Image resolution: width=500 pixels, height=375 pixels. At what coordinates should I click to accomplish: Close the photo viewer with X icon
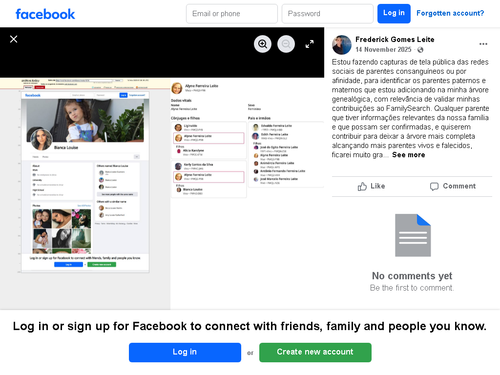14,39
